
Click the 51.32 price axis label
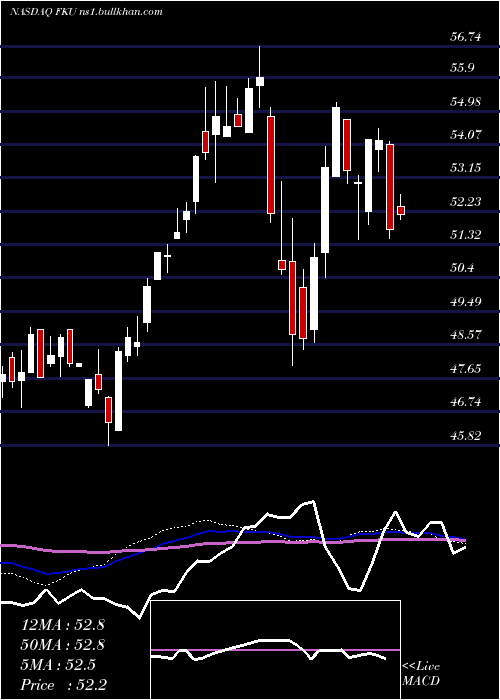466,235
